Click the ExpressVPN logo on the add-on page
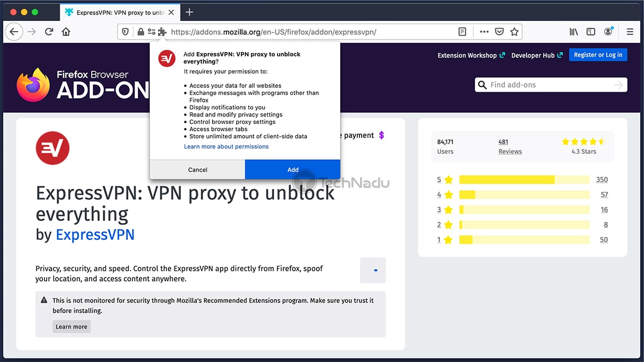Screen dimensions: 644x362 tap(53, 147)
